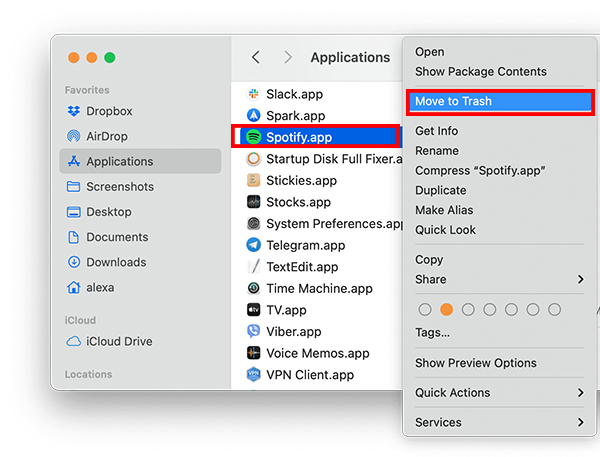This screenshot has width=600, height=457.
Task: Select the Spark.app icon
Action: 253,115
